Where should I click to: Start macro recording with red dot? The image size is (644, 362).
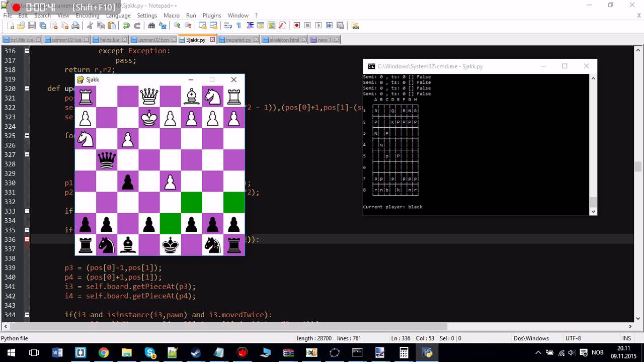click(x=297, y=26)
